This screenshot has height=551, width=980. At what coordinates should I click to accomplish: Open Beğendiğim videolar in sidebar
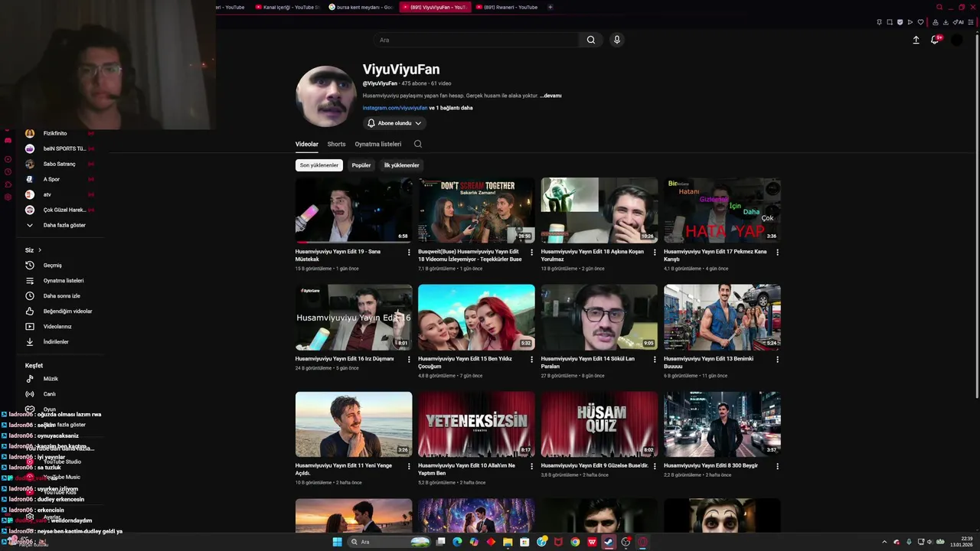67,311
